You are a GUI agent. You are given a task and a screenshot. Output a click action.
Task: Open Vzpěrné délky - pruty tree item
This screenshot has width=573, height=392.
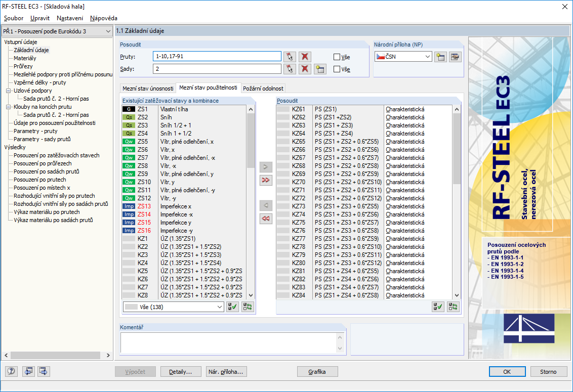coord(40,82)
